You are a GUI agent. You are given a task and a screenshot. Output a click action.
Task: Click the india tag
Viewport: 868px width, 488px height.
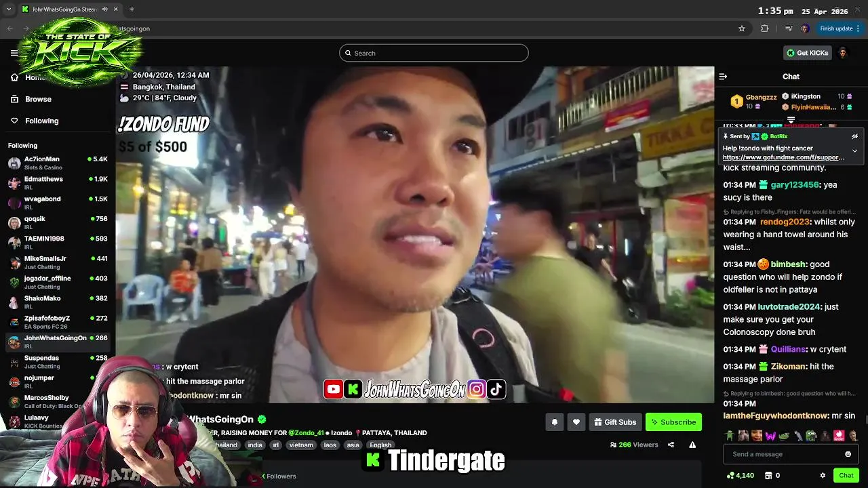tap(255, 445)
